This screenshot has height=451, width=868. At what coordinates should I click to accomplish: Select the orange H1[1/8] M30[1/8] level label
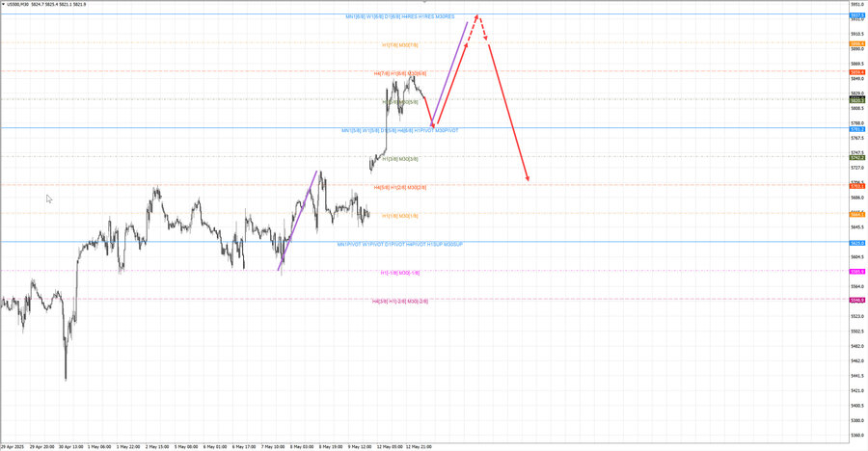[x=399, y=216]
